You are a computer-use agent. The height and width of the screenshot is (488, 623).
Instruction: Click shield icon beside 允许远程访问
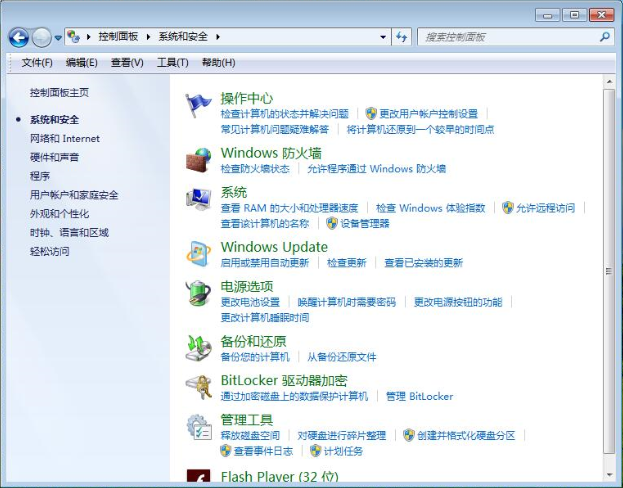click(x=507, y=207)
